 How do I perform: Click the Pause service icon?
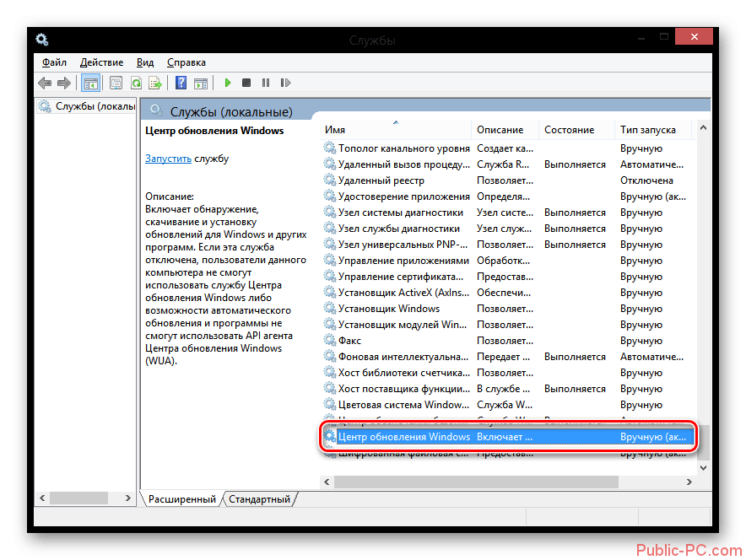pyautogui.click(x=266, y=83)
